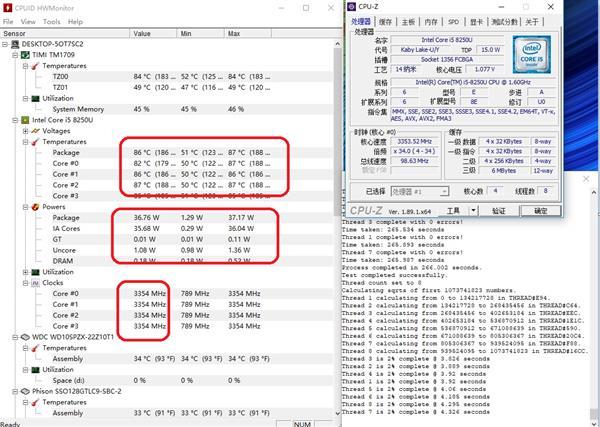This screenshot has width=600, height=427.
Task: Click the thermometer icon under TIMI TM1709
Action: click(x=36, y=66)
